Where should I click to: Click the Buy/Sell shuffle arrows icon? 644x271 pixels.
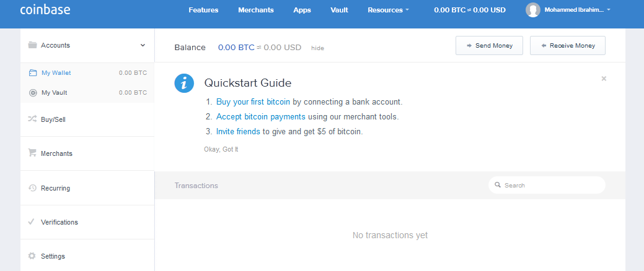(32, 119)
